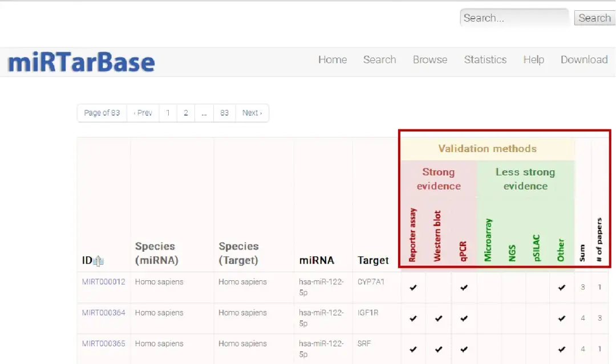
Task: Jump to page 83 in pagination
Action: [x=224, y=113]
